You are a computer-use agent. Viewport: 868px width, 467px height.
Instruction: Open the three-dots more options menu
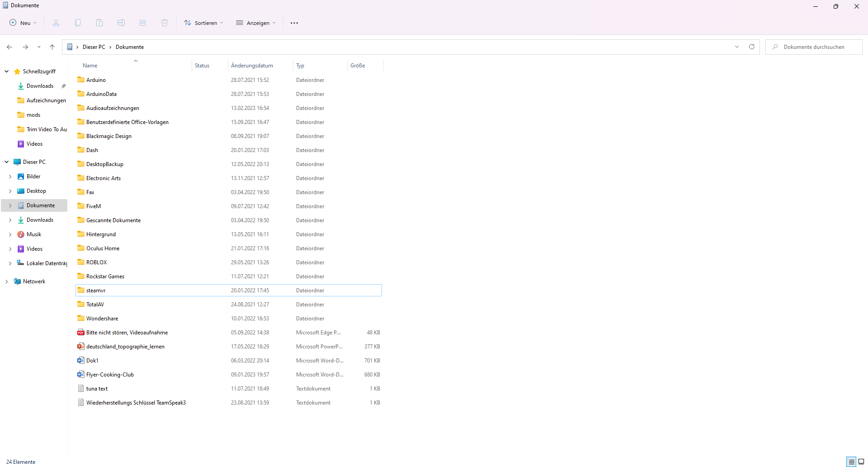[x=294, y=23]
